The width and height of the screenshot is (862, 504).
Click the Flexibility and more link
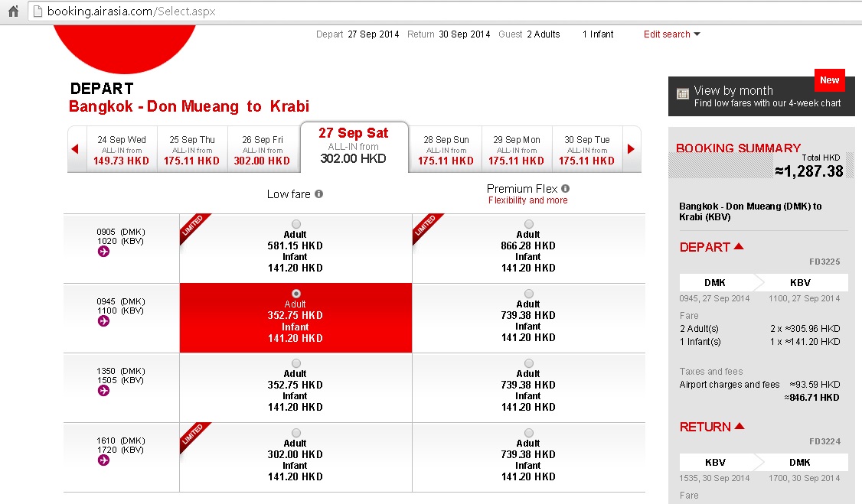[527, 200]
